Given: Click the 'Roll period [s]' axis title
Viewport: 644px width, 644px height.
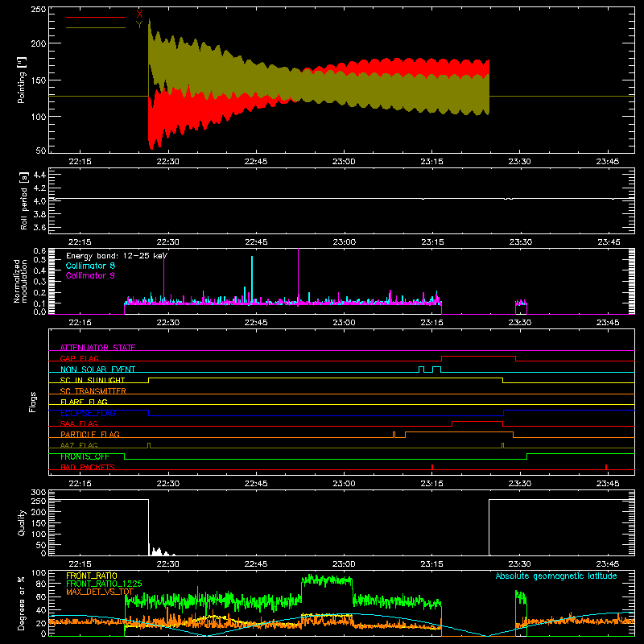Looking at the screenshot, I should pyautogui.click(x=24, y=200).
